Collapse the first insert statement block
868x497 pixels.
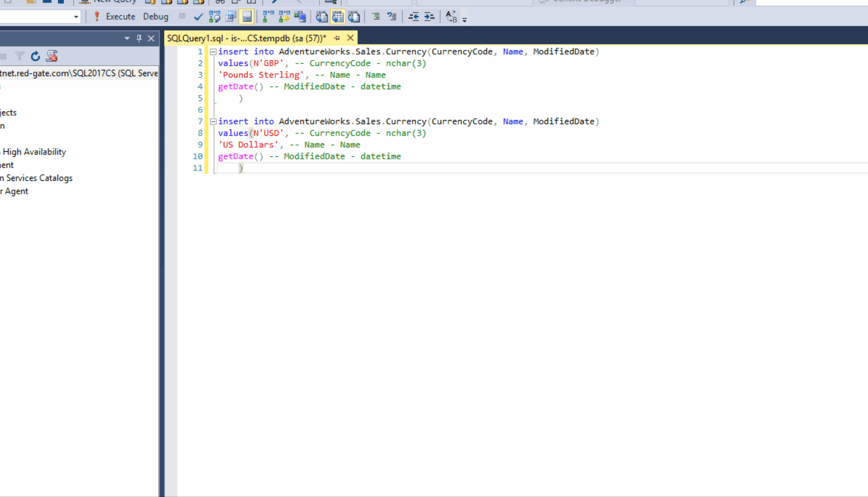coord(213,52)
